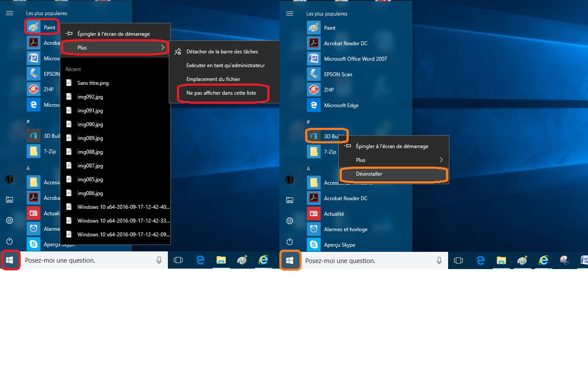Click Désinstaller in 3D Builder context menu
This screenshot has height=384, width=588.
[394, 174]
